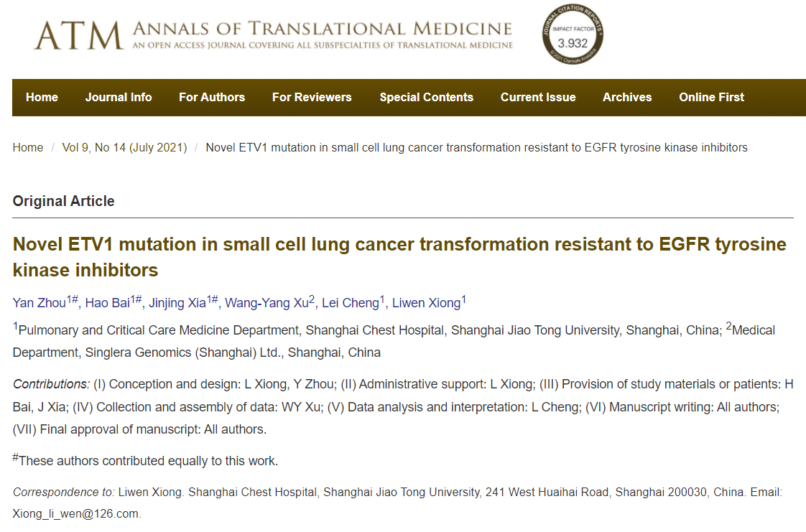Navigate to Online First articles
Viewport: 806px width, 532px height.
click(x=712, y=98)
